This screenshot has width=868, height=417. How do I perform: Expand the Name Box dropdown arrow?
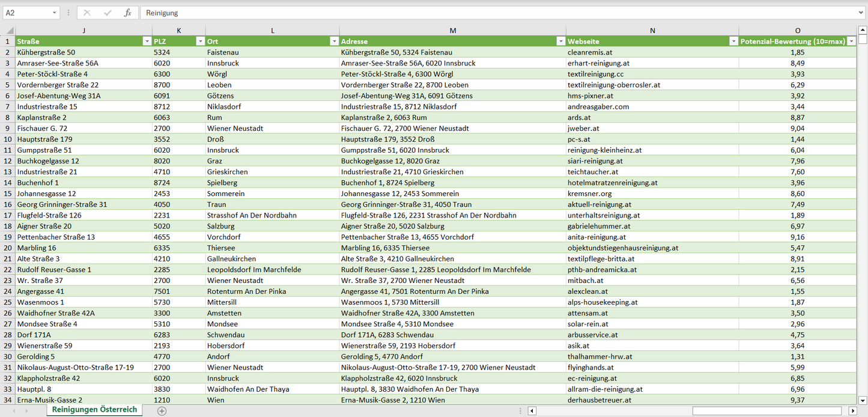tap(54, 13)
